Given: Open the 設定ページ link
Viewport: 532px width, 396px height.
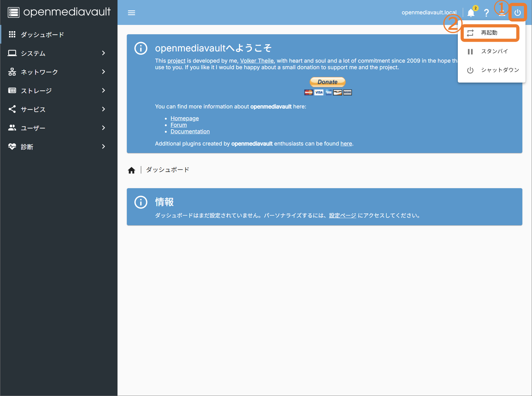Looking at the screenshot, I should (x=343, y=216).
